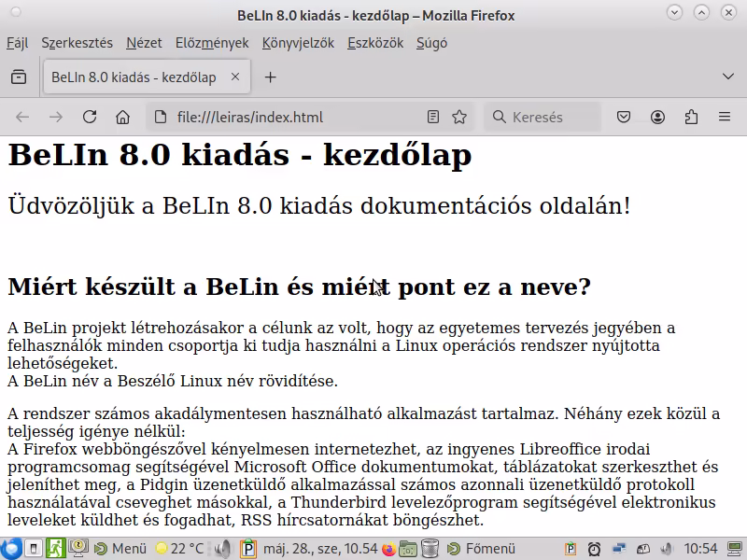Viewport: 747px width, 560px height.
Task: Click the BeLIn 8.0 kiadás - kezdőlap heading
Action: pos(240,155)
